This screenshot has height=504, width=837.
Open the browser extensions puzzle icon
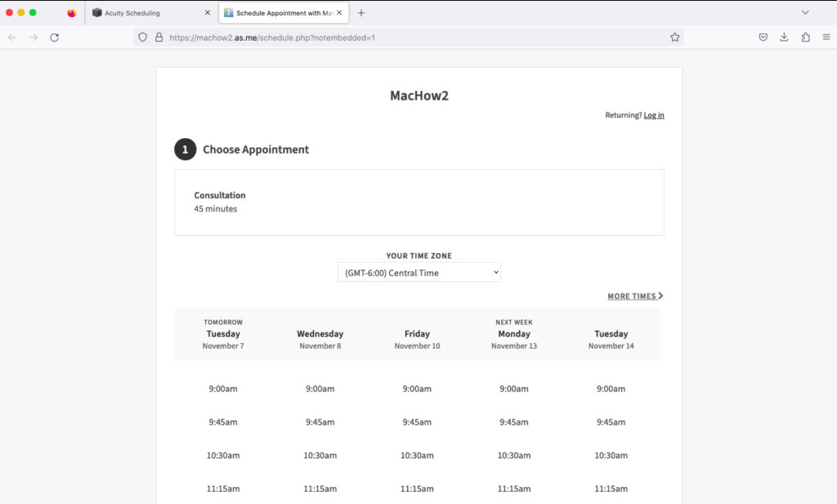point(805,37)
